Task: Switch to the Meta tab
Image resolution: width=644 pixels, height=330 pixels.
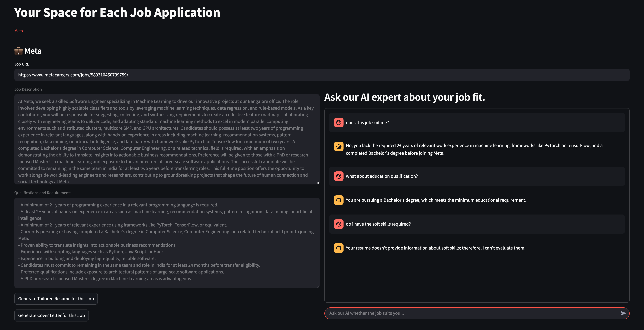Action: click(x=19, y=31)
